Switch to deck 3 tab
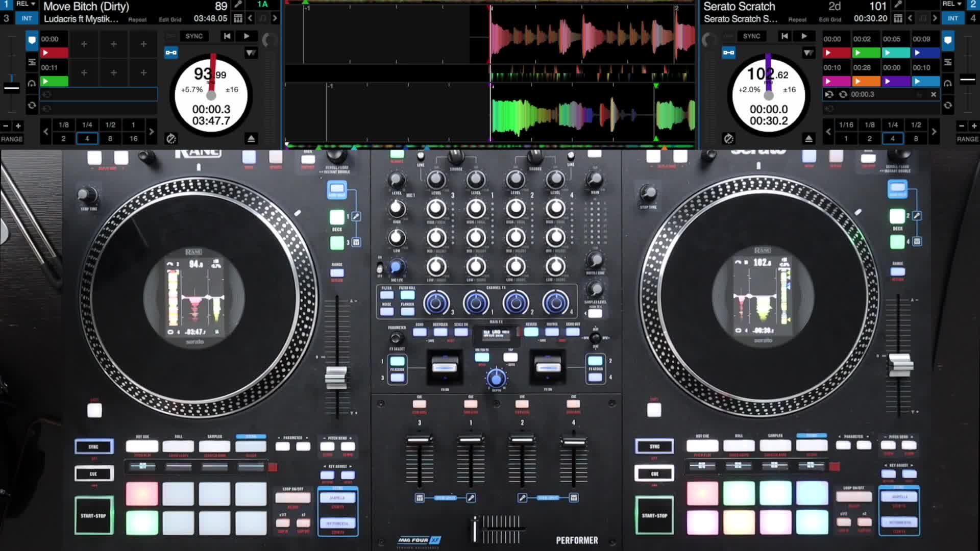The height and width of the screenshot is (551, 980). 6,18
